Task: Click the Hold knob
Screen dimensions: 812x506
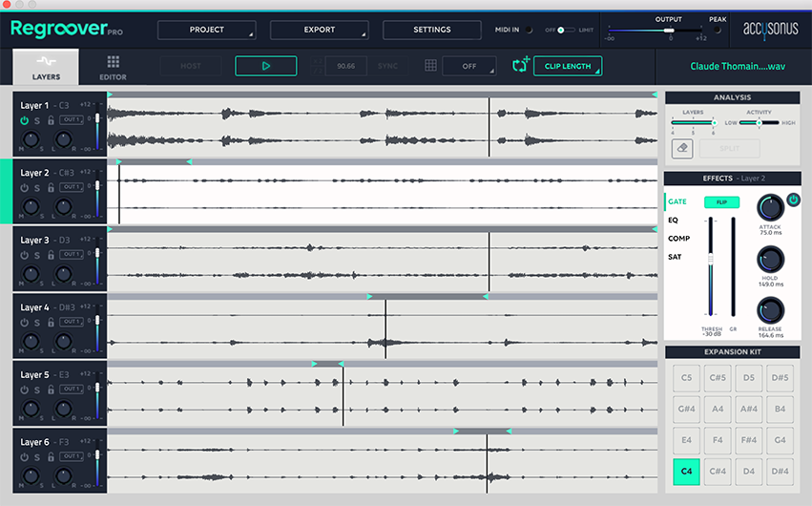Action: coord(770,260)
